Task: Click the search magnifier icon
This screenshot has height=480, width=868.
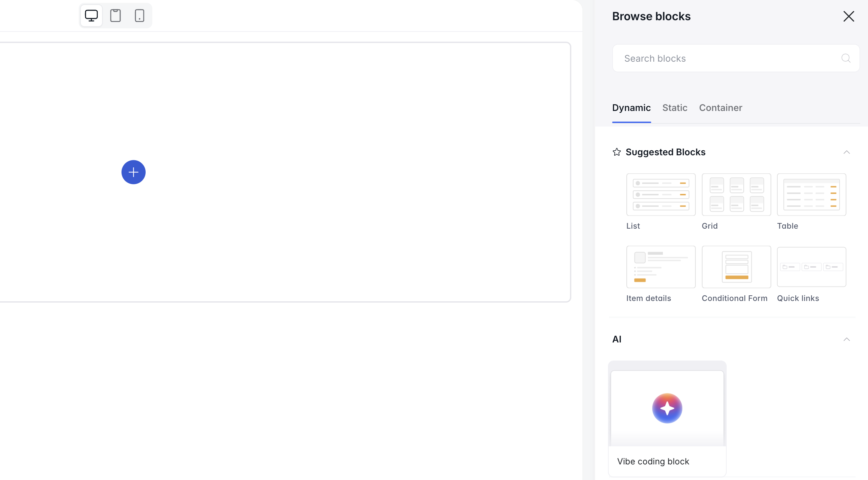Action: (x=846, y=58)
